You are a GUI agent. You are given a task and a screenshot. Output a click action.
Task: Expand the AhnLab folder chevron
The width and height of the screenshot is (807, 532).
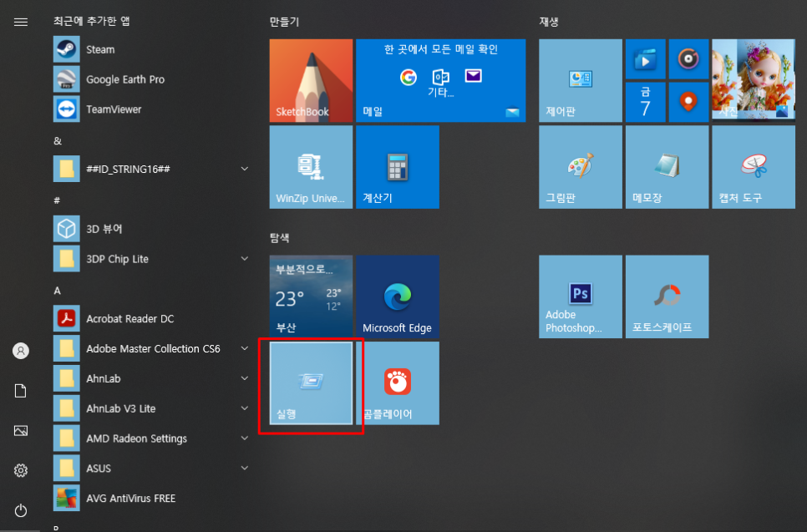(x=245, y=378)
